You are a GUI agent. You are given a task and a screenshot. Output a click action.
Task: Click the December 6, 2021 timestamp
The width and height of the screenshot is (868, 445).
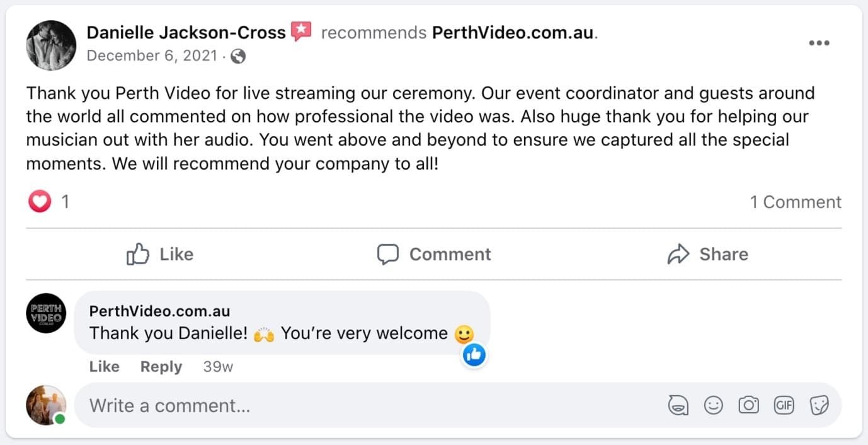(152, 56)
